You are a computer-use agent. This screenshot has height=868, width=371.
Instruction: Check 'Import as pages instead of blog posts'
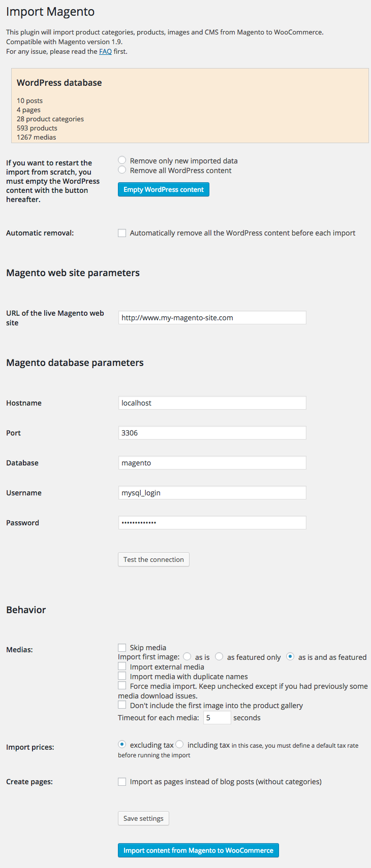pos(122,782)
